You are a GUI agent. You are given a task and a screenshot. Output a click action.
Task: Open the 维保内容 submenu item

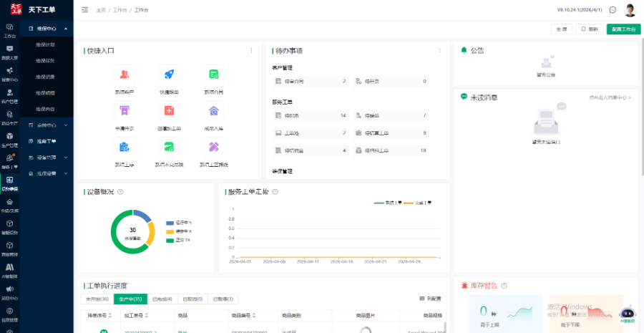pyautogui.click(x=47, y=109)
